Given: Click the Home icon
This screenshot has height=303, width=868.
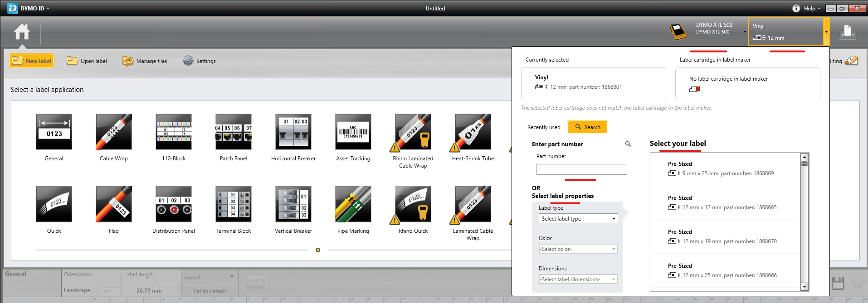Looking at the screenshot, I should click(x=22, y=32).
